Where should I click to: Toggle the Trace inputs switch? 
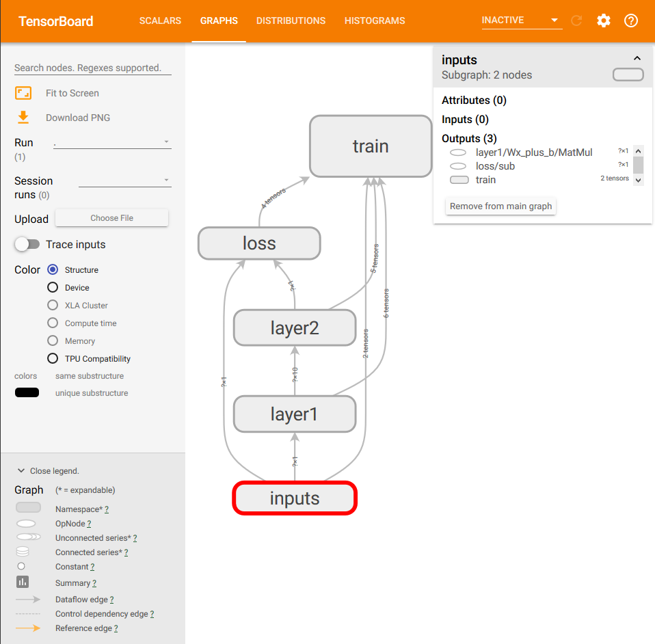[27, 244]
